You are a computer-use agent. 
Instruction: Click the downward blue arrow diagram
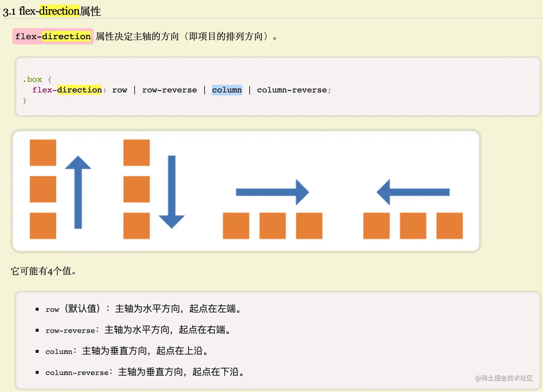[172, 192]
